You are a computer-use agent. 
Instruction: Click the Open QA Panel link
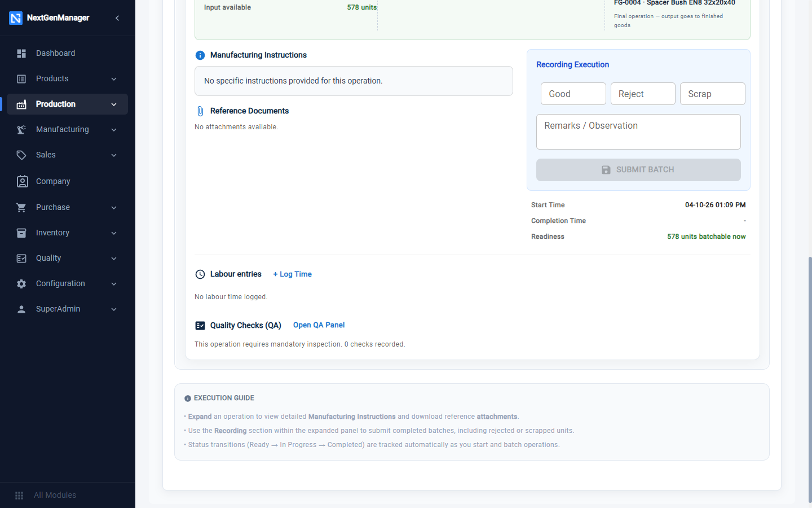319,325
